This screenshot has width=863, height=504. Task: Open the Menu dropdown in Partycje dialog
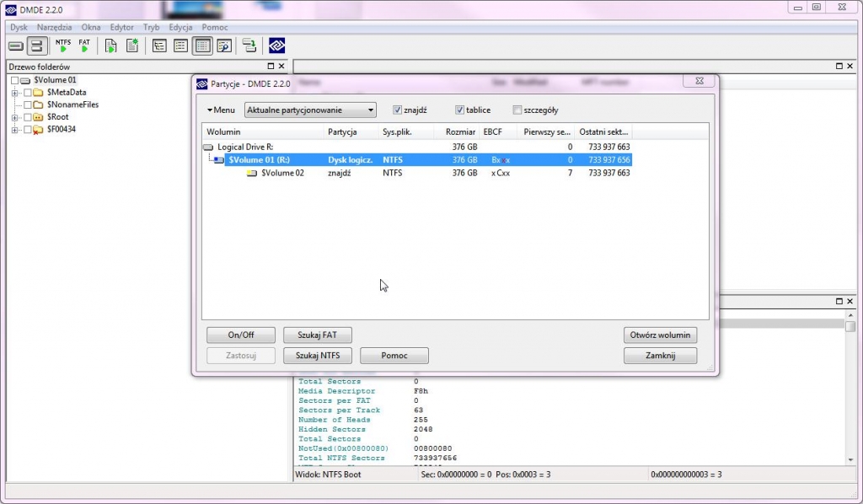[x=221, y=110]
